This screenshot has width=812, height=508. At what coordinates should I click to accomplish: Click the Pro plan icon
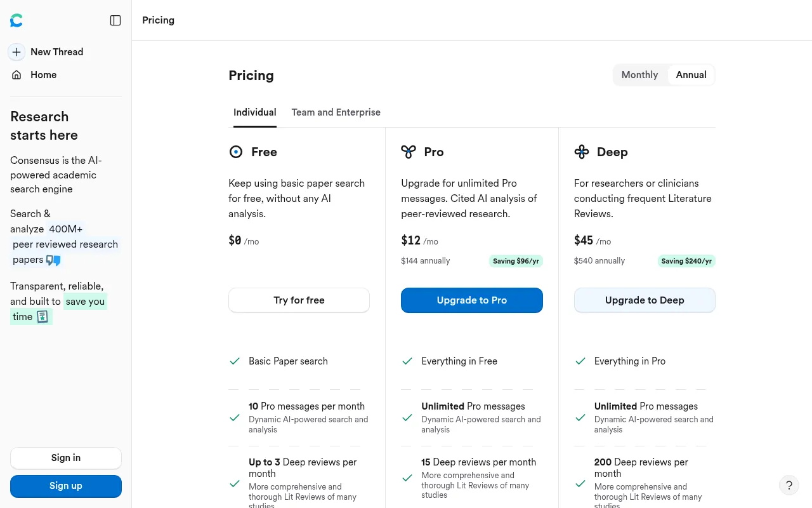coord(409,152)
